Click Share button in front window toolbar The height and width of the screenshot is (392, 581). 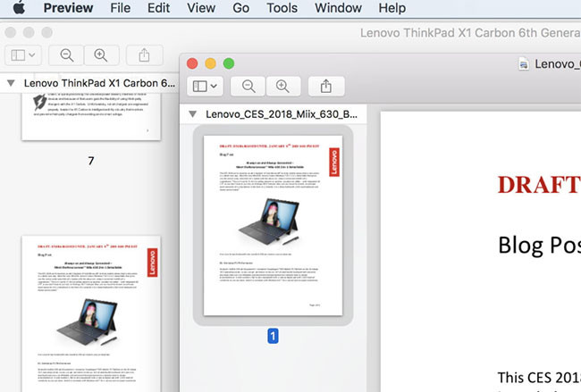coord(326,86)
